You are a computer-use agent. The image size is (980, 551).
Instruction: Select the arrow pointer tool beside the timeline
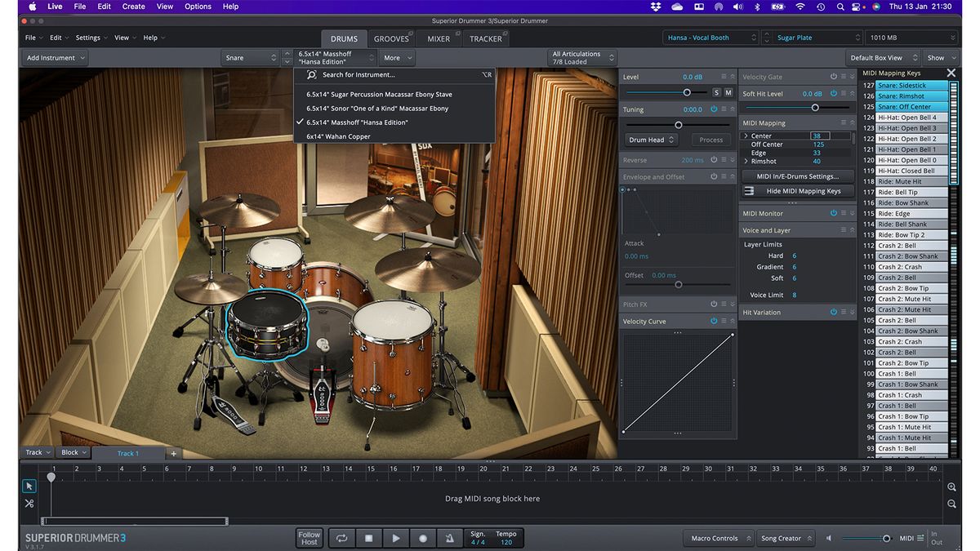click(29, 486)
